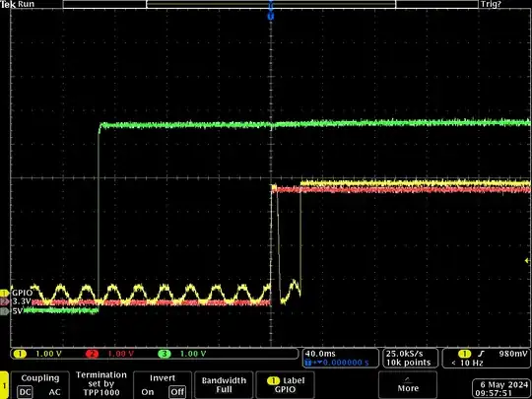Click the 09:57:51 time readout
The image size is (532, 399).
coord(494,393)
